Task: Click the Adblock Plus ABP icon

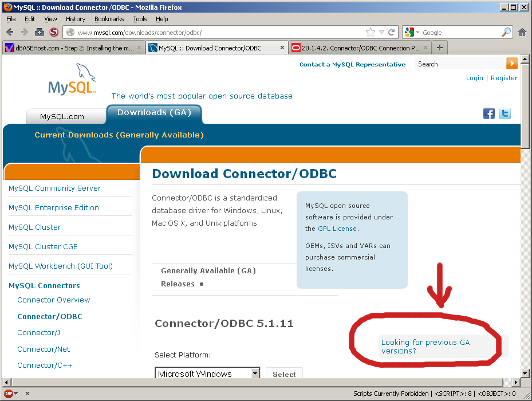Action: [9, 394]
